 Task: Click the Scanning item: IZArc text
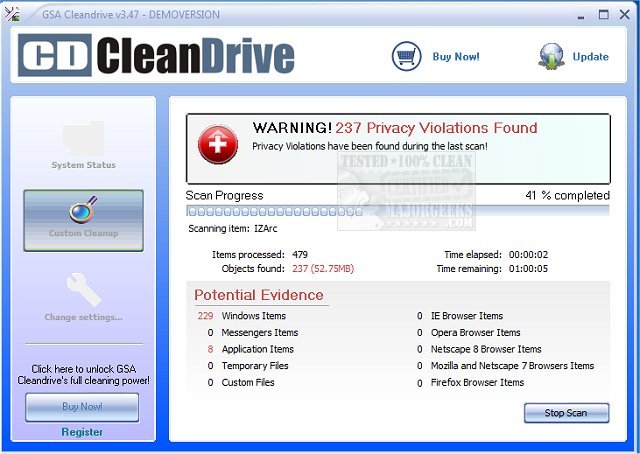point(233,229)
